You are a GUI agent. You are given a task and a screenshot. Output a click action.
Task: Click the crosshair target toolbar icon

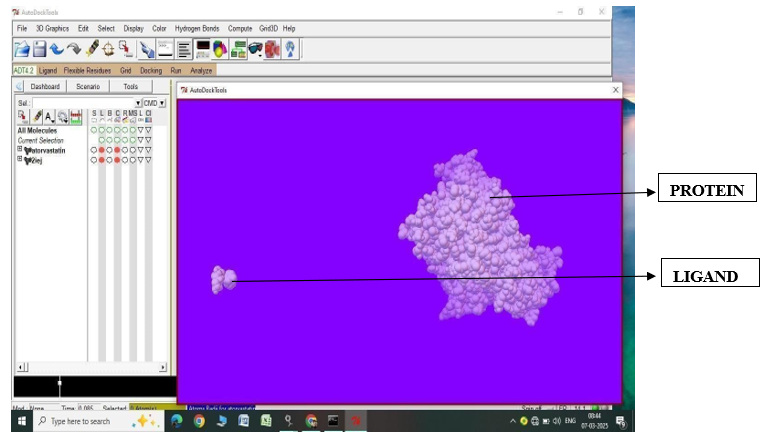pyautogui.click(x=108, y=48)
